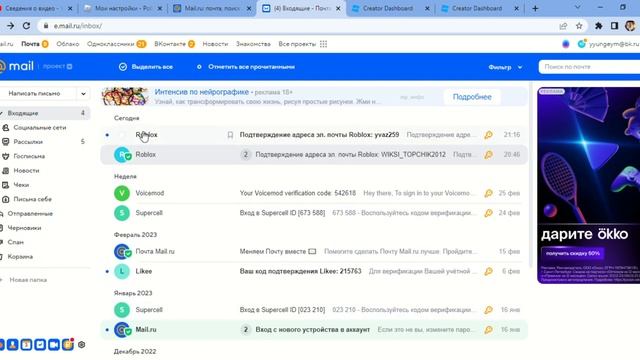640x360 pixels.
Task: Select the Likee email via its avatar
Action: 122,271
